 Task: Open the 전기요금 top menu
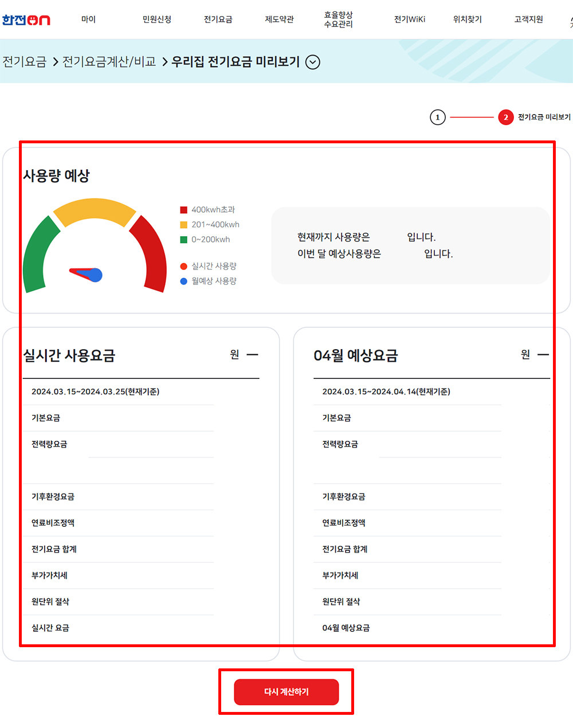point(218,19)
